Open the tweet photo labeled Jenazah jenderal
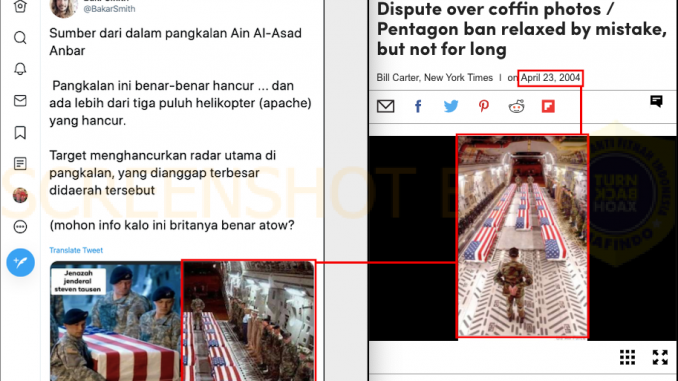The image size is (678, 381). click(115, 321)
